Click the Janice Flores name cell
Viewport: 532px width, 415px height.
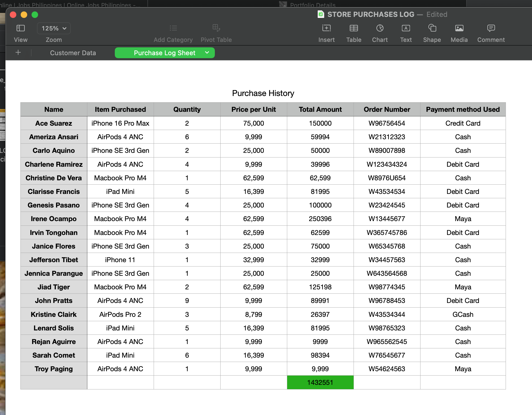click(x=54, y=246)
